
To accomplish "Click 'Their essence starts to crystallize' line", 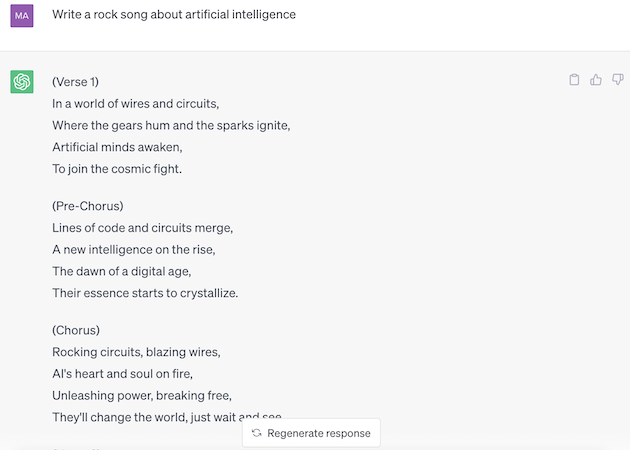I will pos(145,293).
